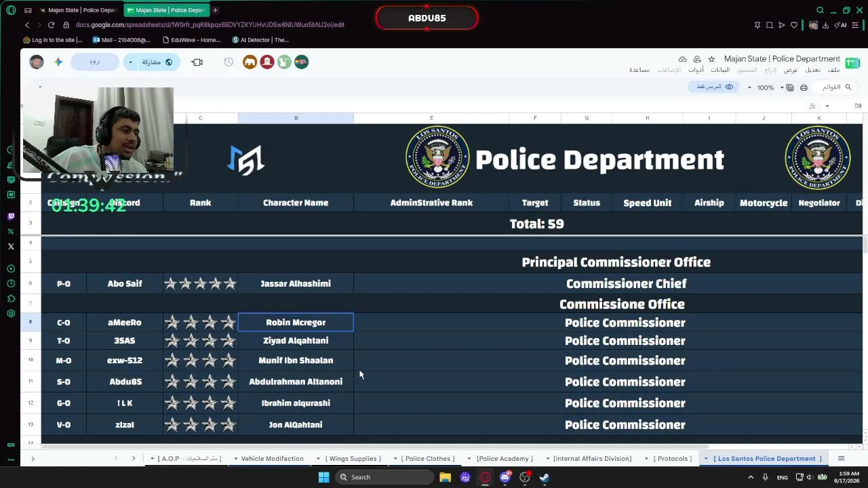Screen dimensions: 868x488
Task: Click the move to Drive folder icon
Action: 697,59
